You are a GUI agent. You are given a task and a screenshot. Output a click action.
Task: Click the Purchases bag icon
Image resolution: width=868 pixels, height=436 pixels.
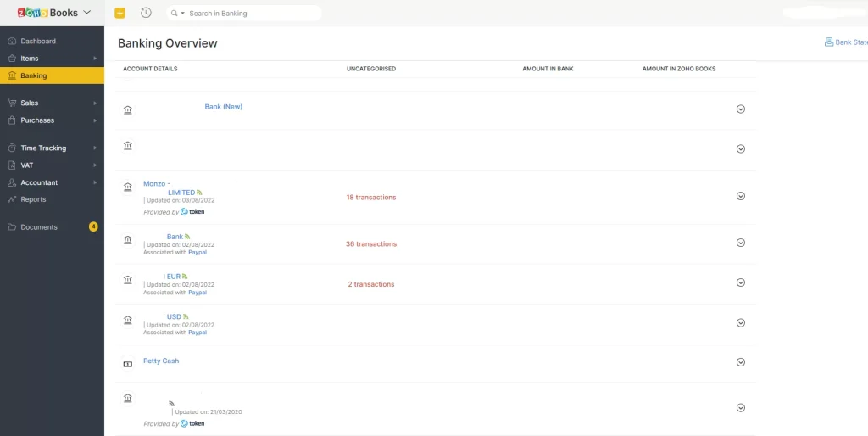(12, 120)
